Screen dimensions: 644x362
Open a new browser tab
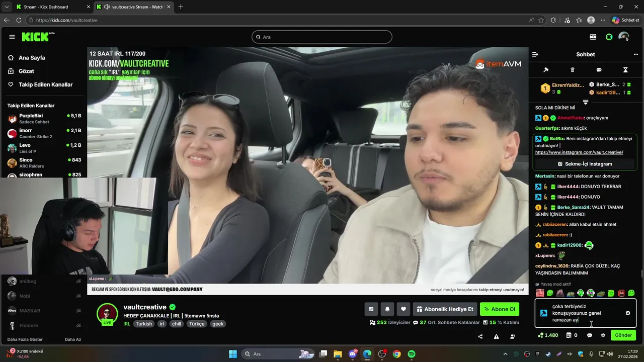pyautogui.click(x=181, y=7)
